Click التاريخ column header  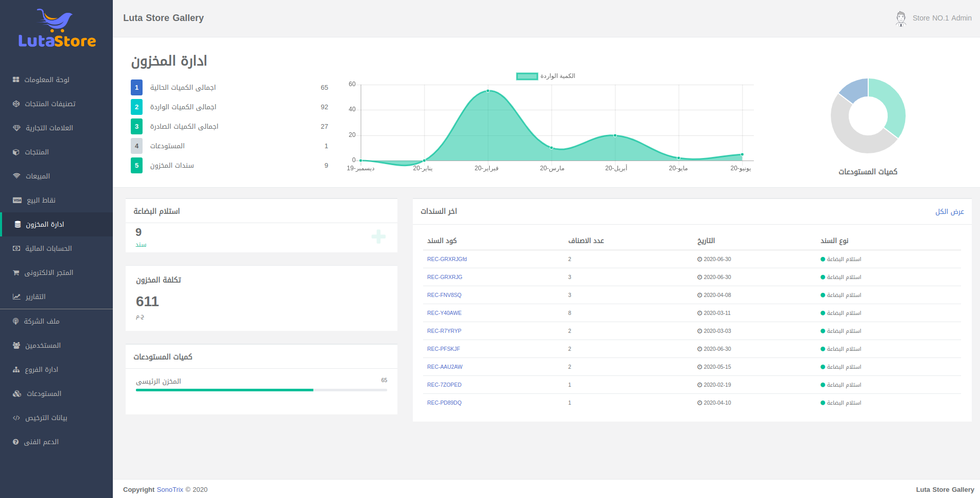click(706, 241)
